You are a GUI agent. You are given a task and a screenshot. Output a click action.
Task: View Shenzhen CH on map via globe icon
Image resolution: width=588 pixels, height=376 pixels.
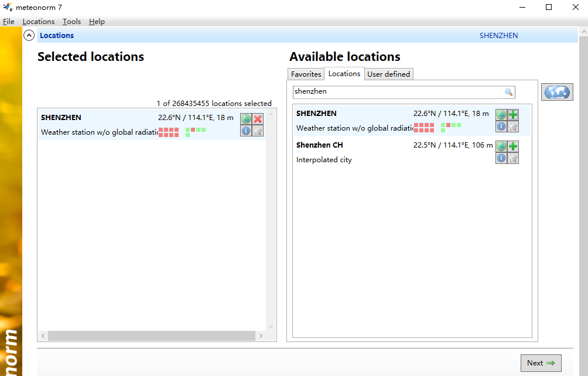click(x=501, y=146)
